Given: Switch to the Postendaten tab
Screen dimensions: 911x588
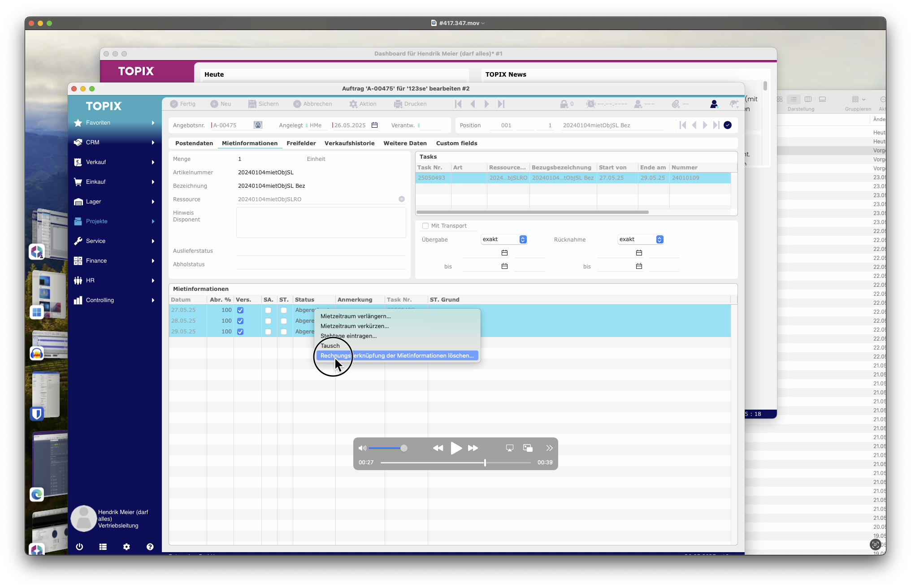Looking at the screenshot, I should coord(194,143).
